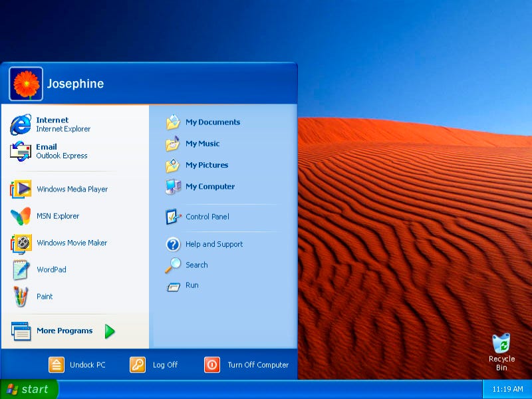Click the My Music folder icon
532x399 pixels.
[173, 144]
